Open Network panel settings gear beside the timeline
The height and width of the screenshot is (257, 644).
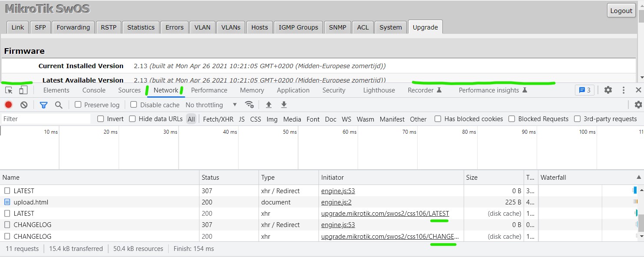pos(638,105)
